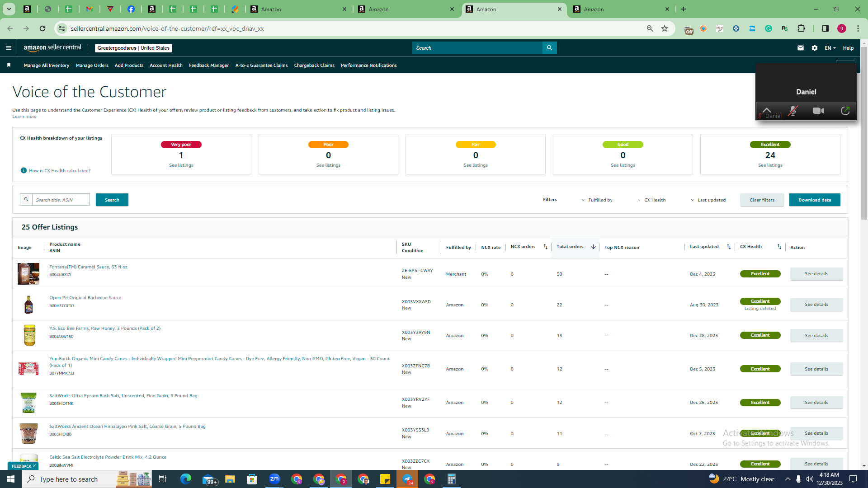Open Telegram from the taskbar

coord(407,479)
